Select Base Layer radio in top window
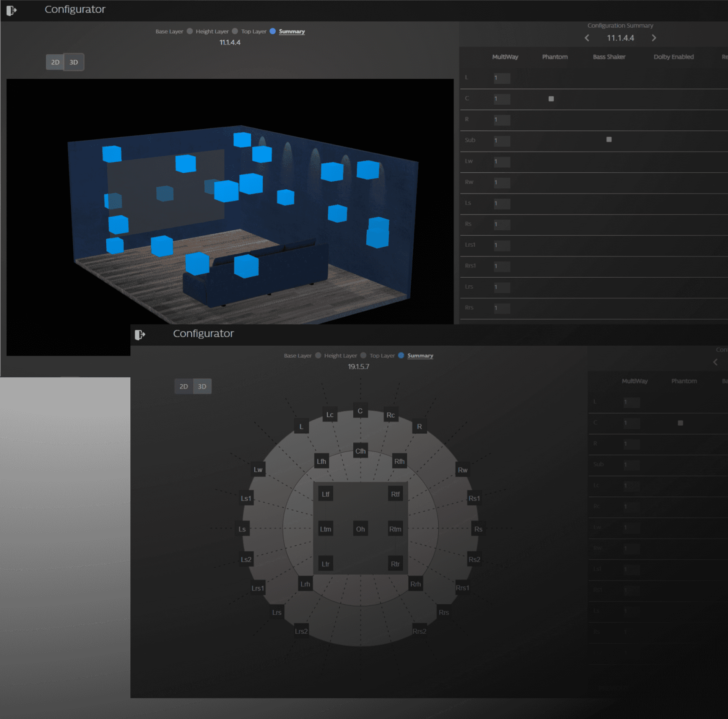This screenshot has height=719, width=728. coord(189,31)
